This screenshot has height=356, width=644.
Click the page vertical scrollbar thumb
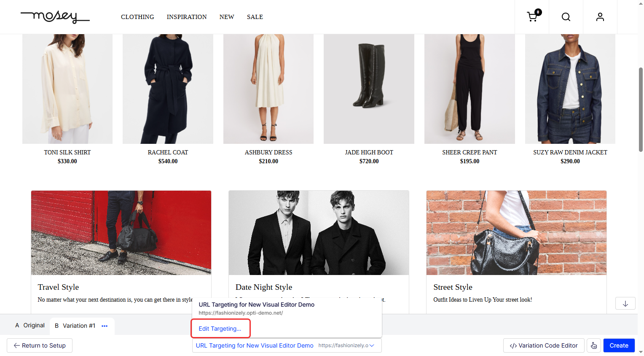click(x=641, y=110)
